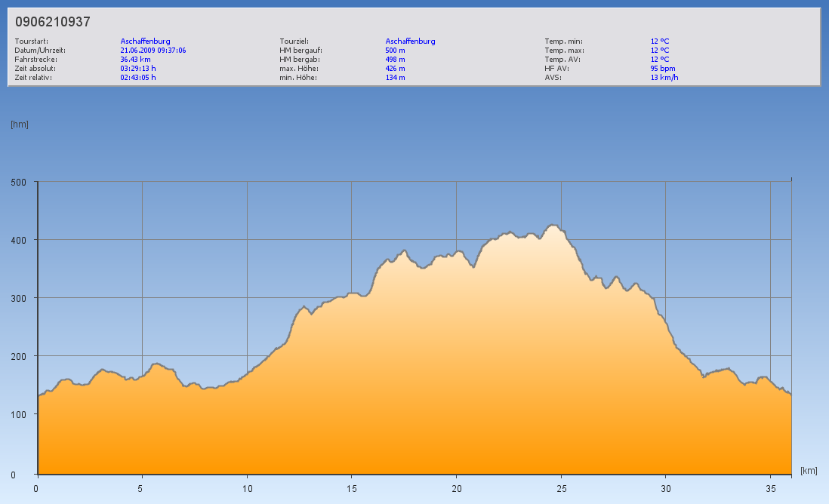Click the tour title 0906210937

click(x=53, y=23)
